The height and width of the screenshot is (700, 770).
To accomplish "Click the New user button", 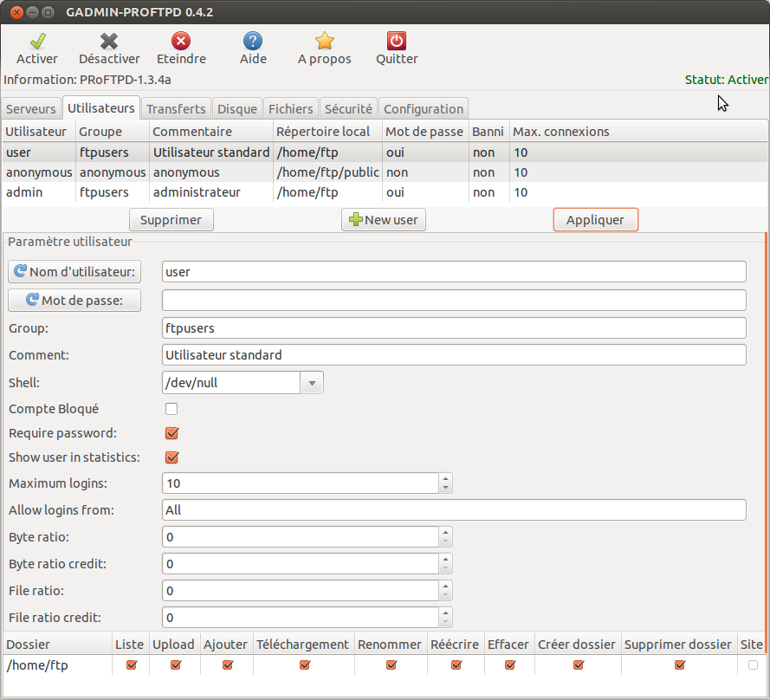I will pyautogui.click(x=383, y=220).
